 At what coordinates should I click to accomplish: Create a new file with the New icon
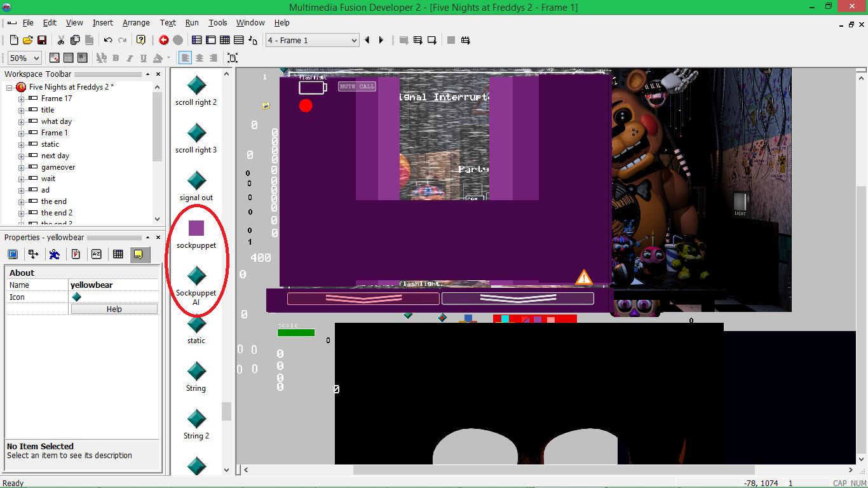(x=14, y=40)
